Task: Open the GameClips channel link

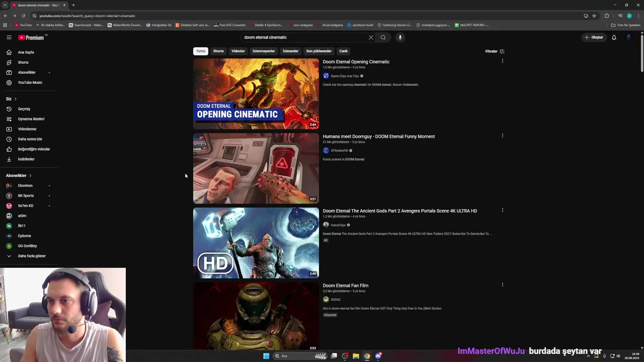Action: (338, 225)
